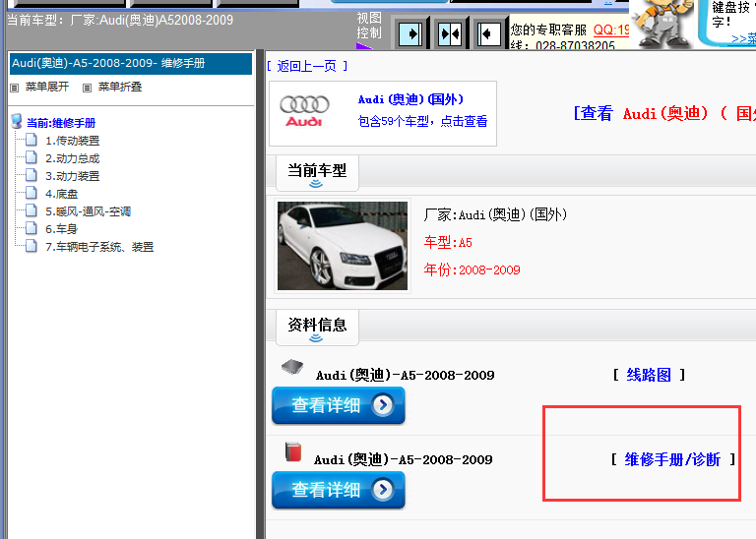Click the center-split view control icon
Image resolution: width=756 pixels, height=539 pixels.
pyautogui.click(x=450, y=33)
